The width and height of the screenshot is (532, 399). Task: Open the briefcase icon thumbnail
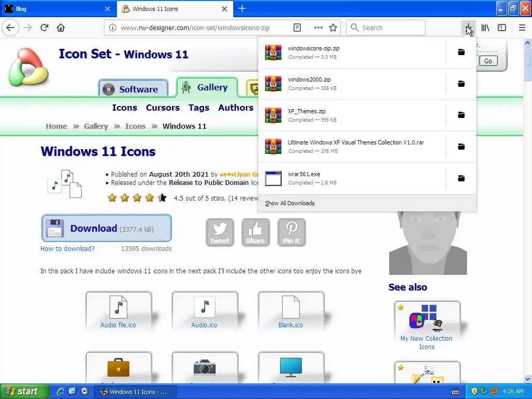click(118, 368)
